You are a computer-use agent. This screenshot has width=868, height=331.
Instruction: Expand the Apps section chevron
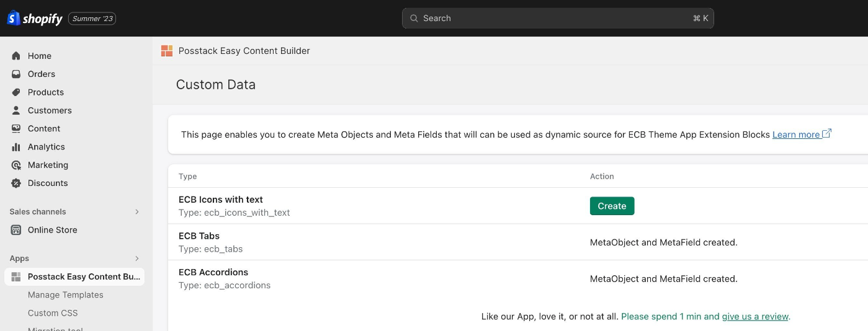coord(137,258)
